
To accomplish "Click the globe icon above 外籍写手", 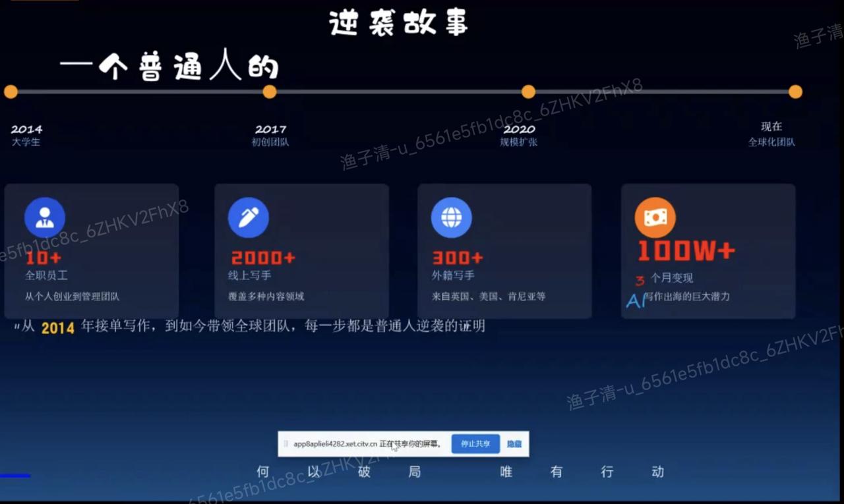I will (x=452, y=217).
